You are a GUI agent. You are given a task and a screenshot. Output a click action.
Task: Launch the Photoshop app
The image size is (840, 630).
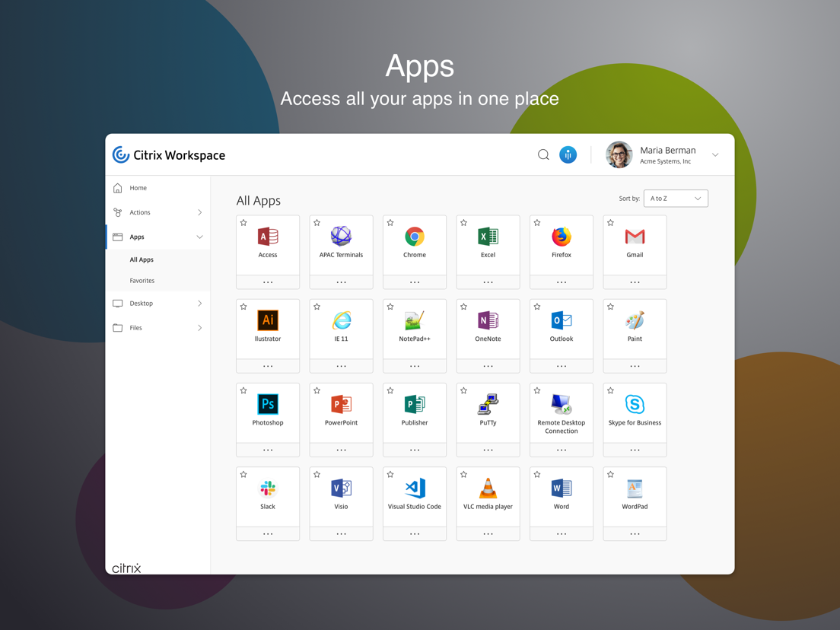pos(268,404)
